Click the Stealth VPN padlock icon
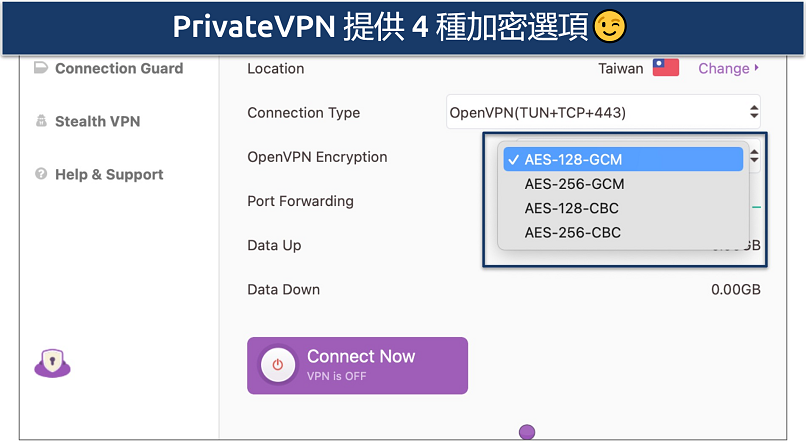Image resolution: width=806 pixels, height=442 pixels. (41, 122)
